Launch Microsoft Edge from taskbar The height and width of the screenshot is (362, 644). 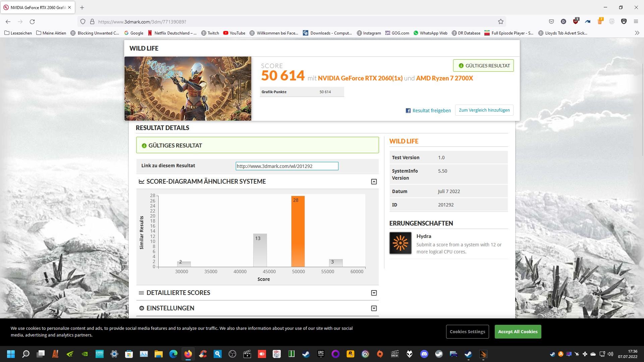click(x=173, y=354)
